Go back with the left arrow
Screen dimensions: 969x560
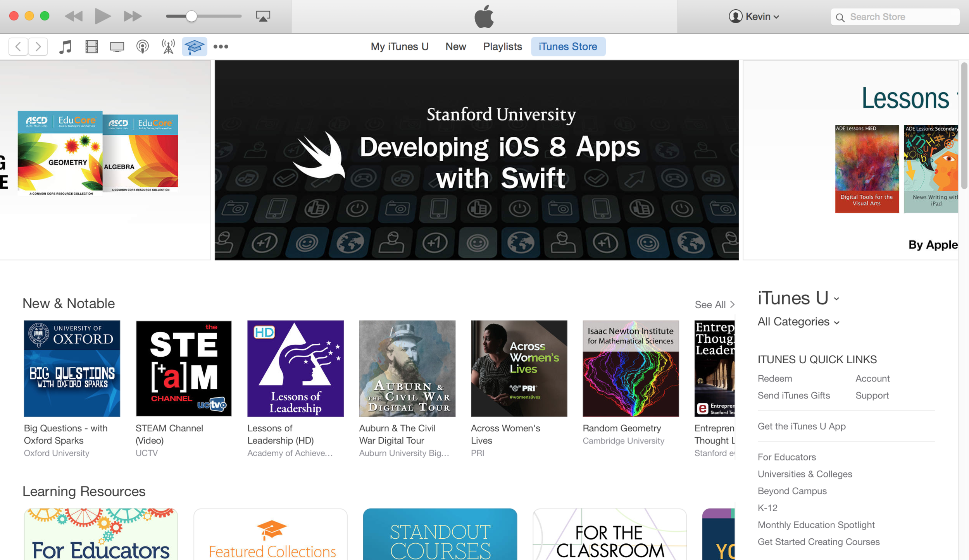[18, 46]
